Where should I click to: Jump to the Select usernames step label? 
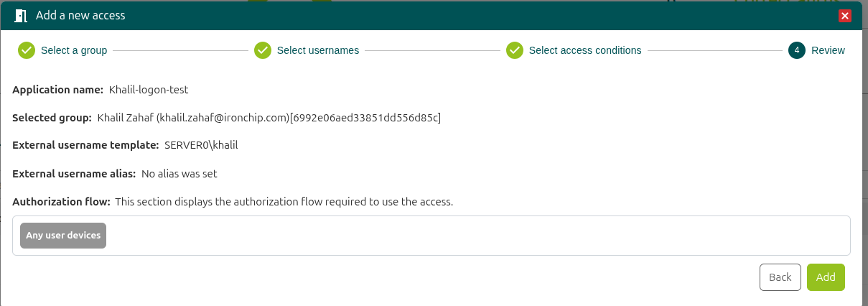click(317, 50)
